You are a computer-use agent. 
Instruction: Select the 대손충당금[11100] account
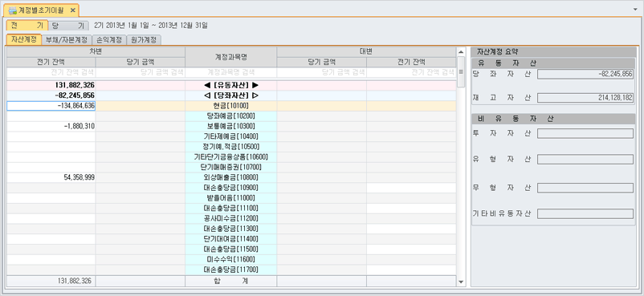[x=230, y=209]
